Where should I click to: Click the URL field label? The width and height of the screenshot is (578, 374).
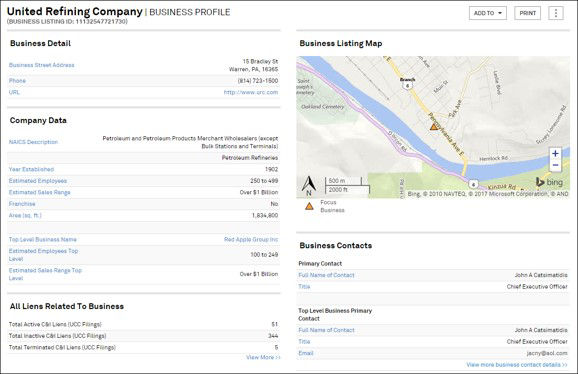click(x=14, y=92)
